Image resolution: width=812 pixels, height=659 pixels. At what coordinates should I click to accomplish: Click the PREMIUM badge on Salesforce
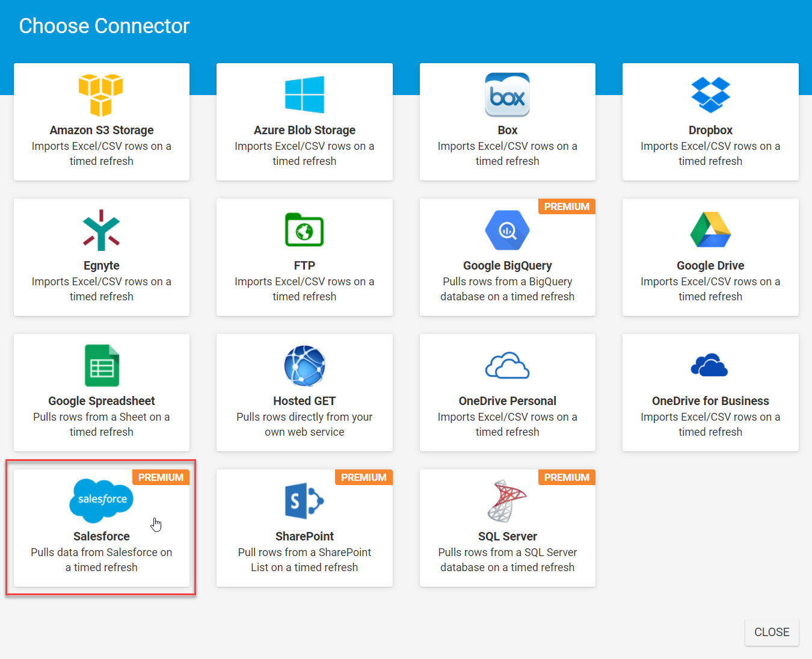click(x=161, y=477)
